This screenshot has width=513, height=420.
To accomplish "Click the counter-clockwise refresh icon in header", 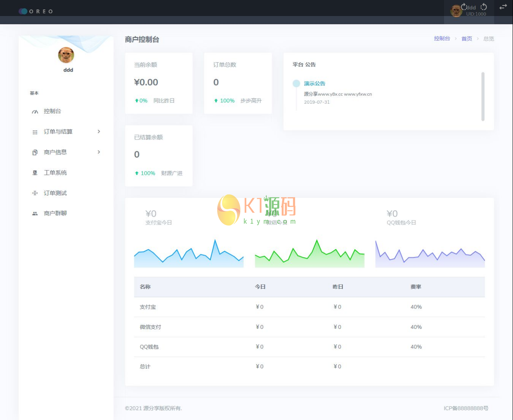I will 484,7.
